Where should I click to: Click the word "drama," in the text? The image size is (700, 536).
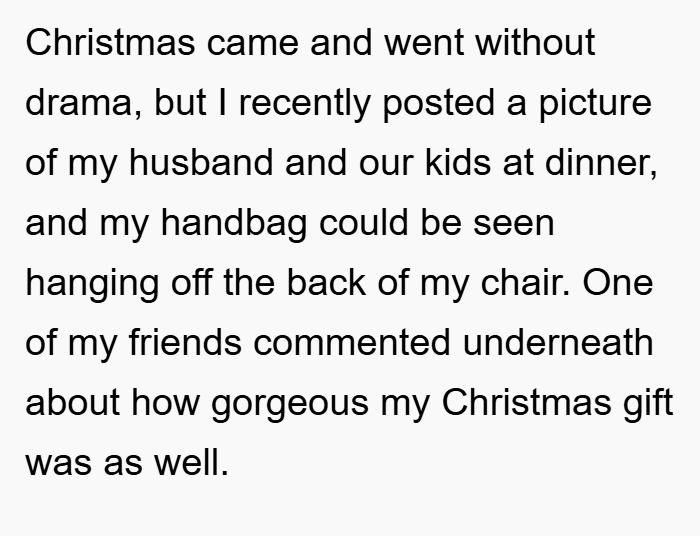[83, 103]
